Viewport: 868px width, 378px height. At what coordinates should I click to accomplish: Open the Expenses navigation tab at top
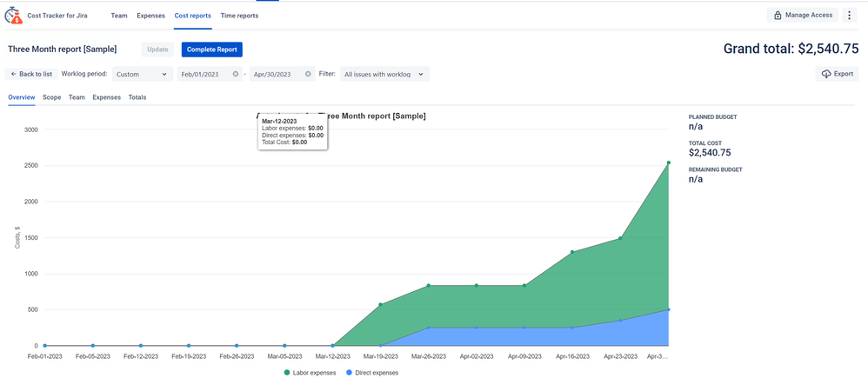pos(151,16)
